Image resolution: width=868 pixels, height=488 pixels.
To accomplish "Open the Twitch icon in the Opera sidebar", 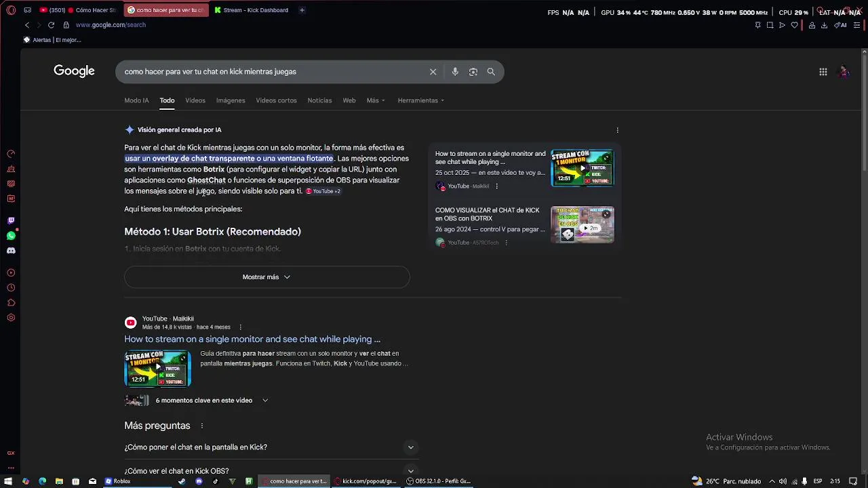I will pos(11,221).
